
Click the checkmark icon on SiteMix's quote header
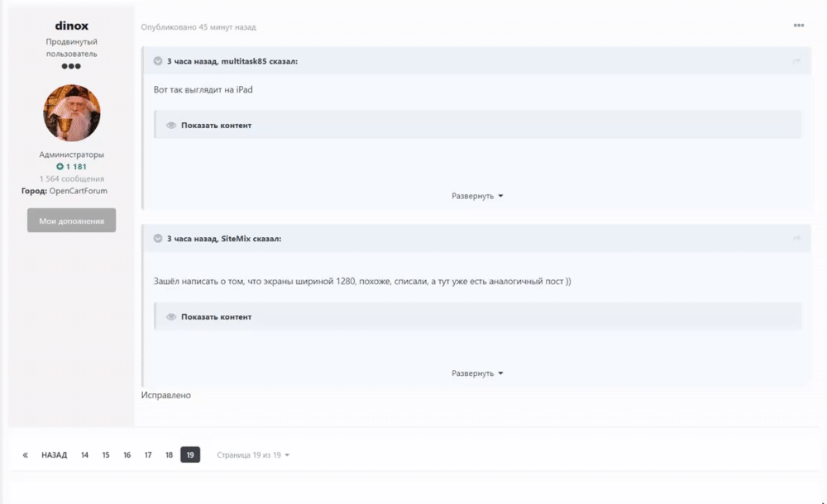(x=158, y=238)
